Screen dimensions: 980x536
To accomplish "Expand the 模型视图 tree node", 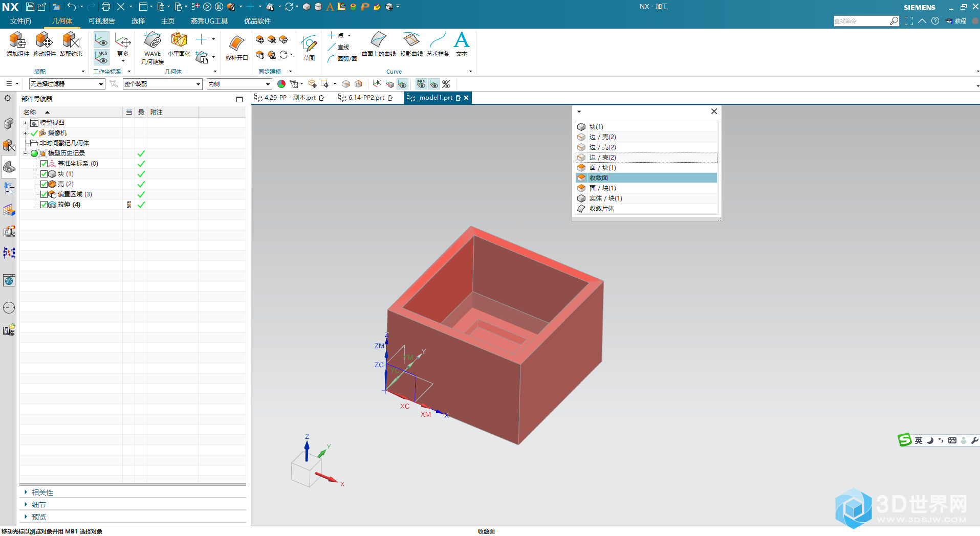I will (x=25, y=123).
